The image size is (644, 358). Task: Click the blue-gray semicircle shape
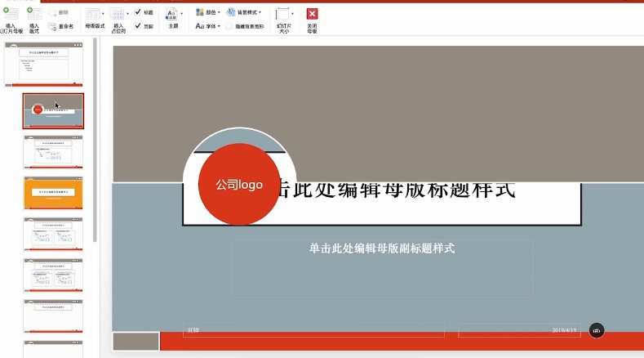coord(240,138)
